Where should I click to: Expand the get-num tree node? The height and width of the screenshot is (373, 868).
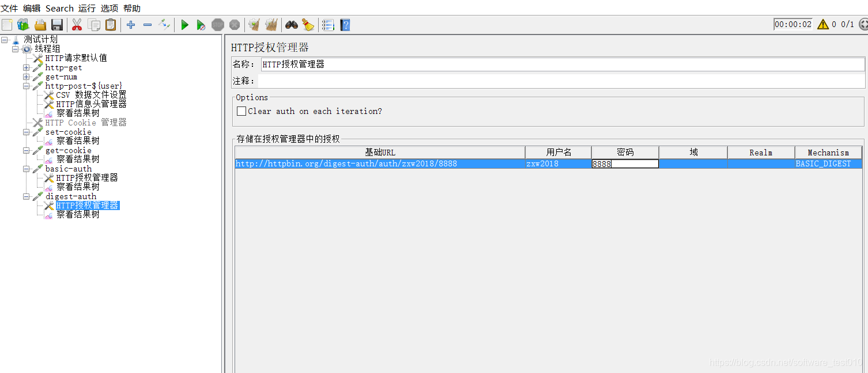27,77
